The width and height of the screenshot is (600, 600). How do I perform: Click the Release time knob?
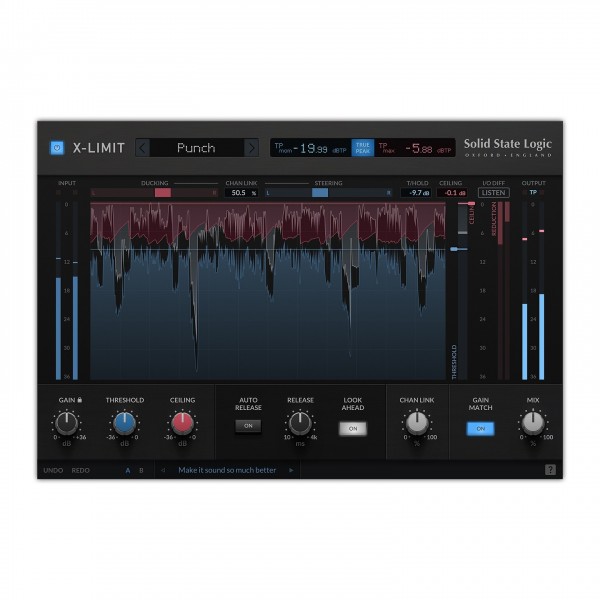click(300, 423)
